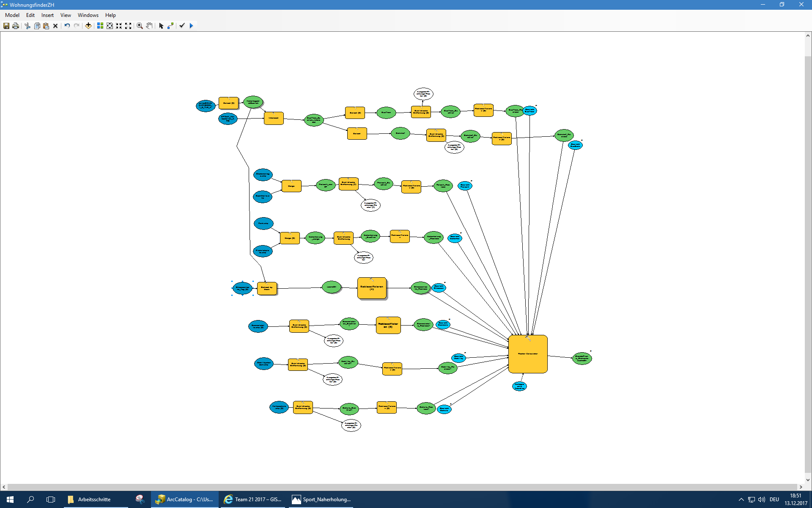Open the Windows menu

[x=88, y=15]
